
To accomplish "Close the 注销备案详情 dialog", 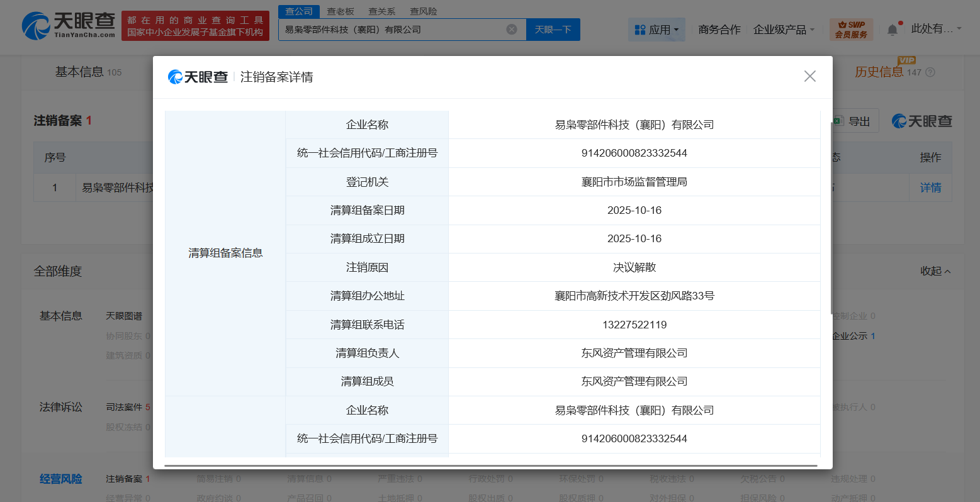I will coord(810,76).
